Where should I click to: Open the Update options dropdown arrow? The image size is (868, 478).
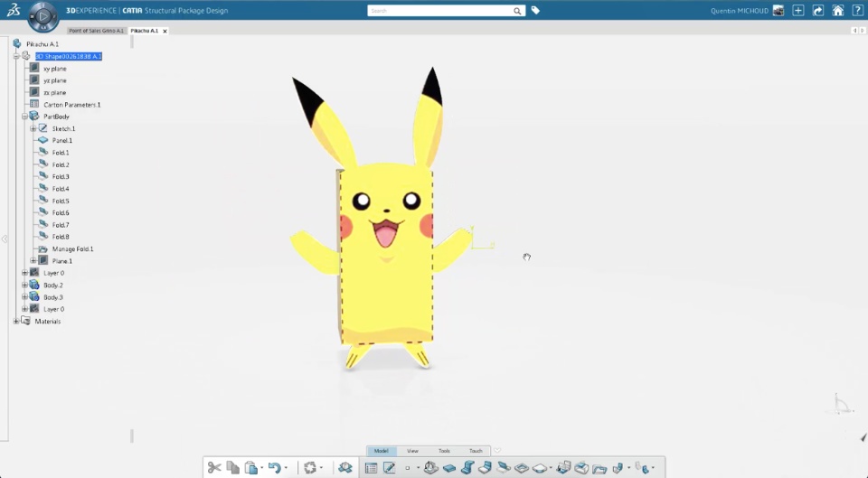tap(321, 469)
